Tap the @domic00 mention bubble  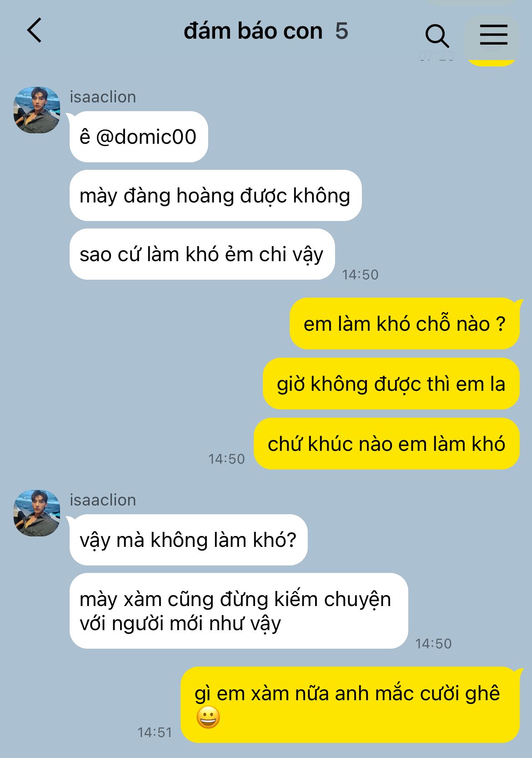(139, 136)
